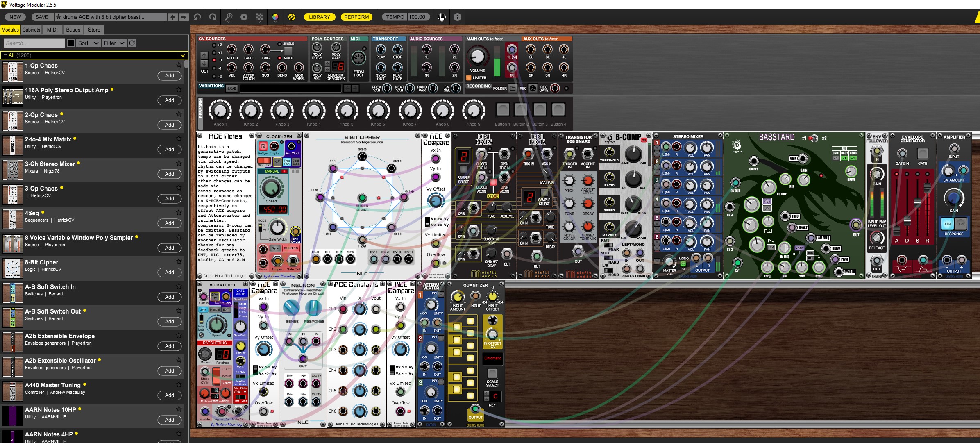Open the Sort dropdown
Screen dimensions: 980x443
88,43
